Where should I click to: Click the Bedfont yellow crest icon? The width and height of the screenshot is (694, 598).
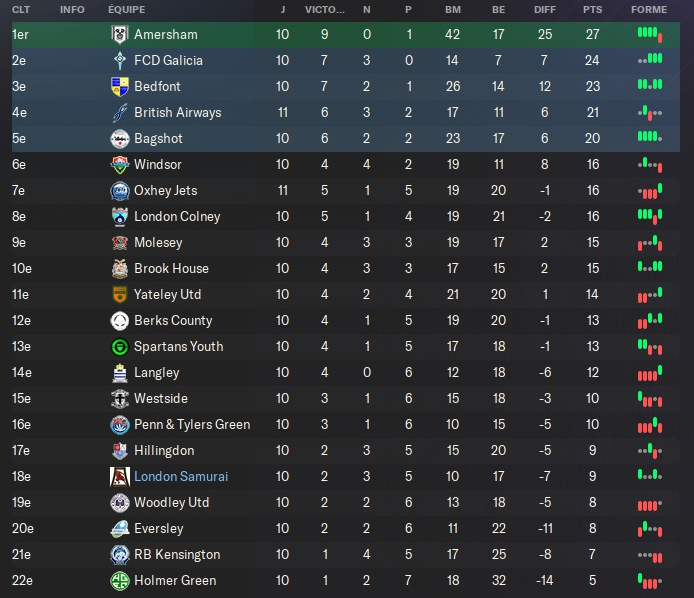click(x=118, y=86)
